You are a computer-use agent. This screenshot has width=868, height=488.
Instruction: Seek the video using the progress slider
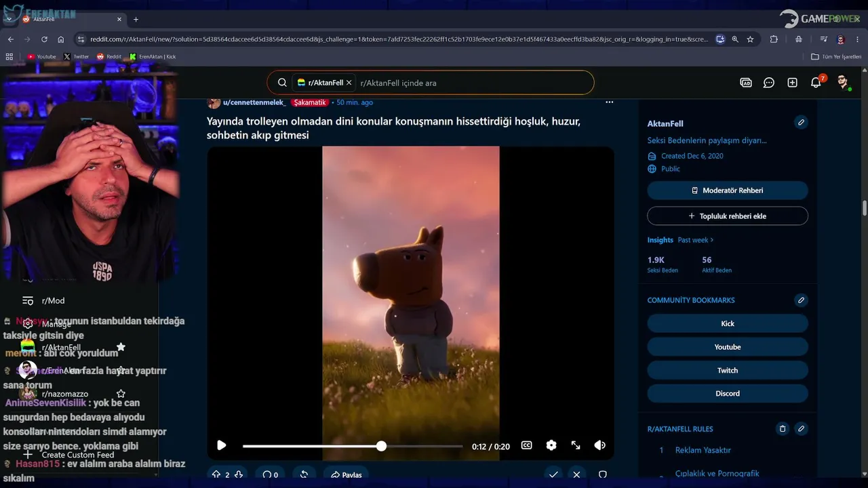click(353, 446)
